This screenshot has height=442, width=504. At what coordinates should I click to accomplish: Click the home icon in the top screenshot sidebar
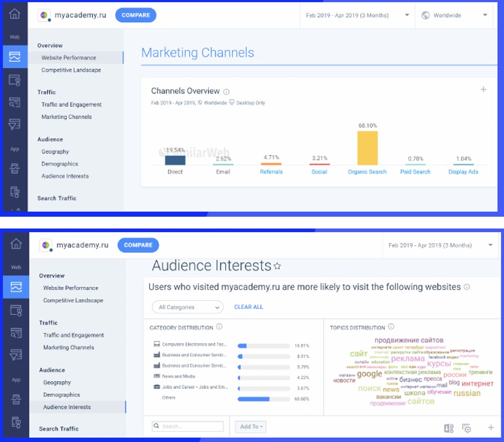[14, 14]
